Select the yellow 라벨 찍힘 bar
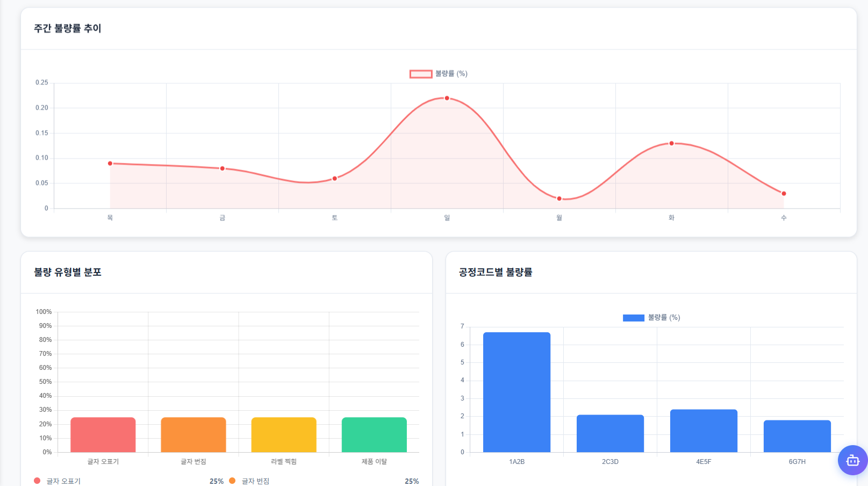The width and height of the screenshot is (868, 486). coord(284,434)
